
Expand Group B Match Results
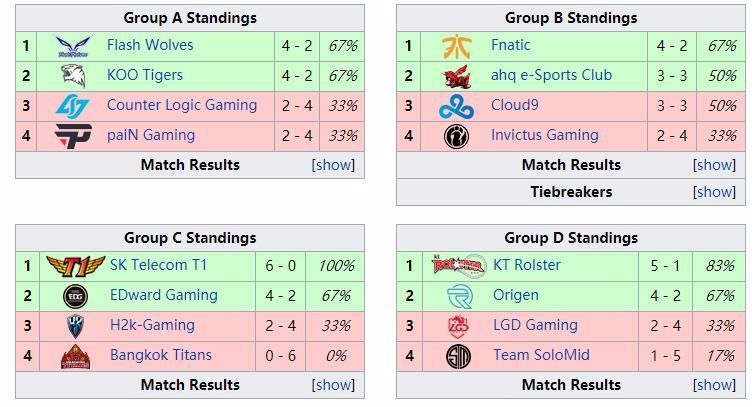click(x=714, y=165)
